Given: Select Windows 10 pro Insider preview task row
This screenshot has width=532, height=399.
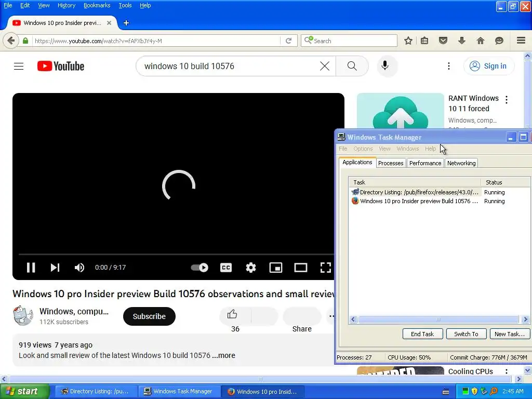Looking at the screenshot, I should [440, 201].
